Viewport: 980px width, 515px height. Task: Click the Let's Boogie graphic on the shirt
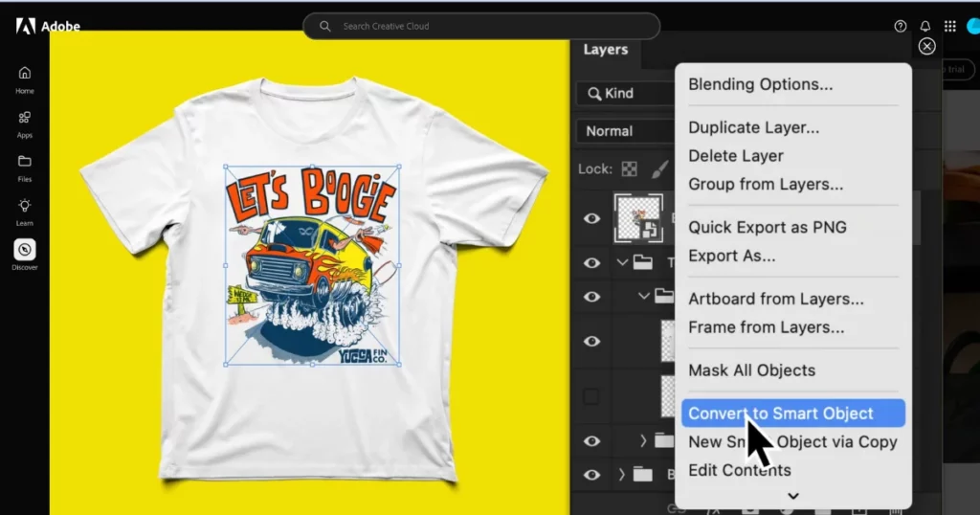point(313,265)
